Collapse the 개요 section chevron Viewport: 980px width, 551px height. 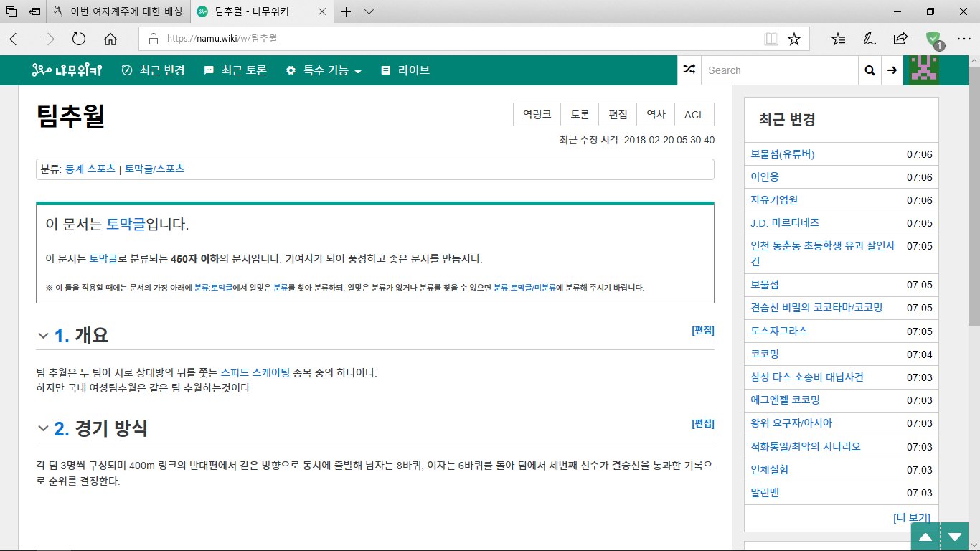[43, 335]
